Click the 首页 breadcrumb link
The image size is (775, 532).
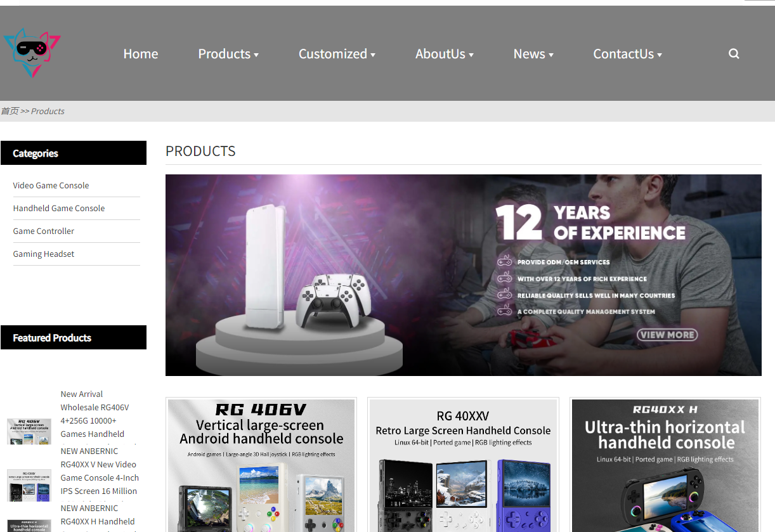pos(10,111)
